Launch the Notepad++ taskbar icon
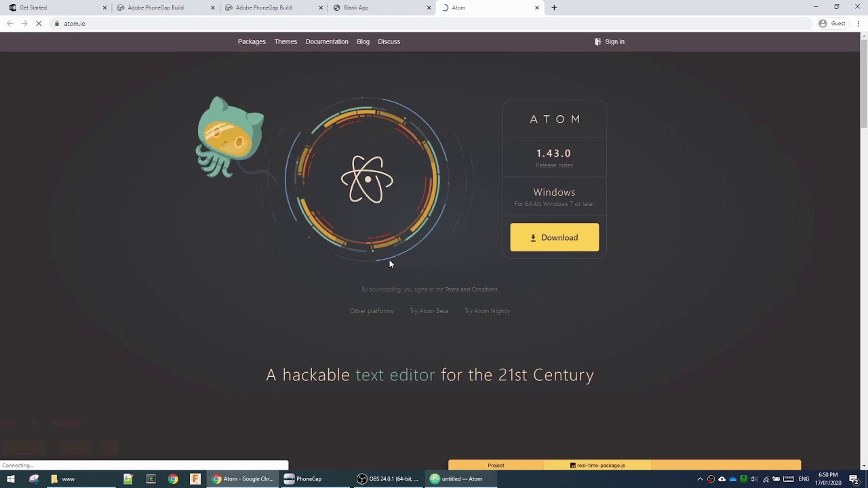The image size is (868, 488). coord(127,479)
